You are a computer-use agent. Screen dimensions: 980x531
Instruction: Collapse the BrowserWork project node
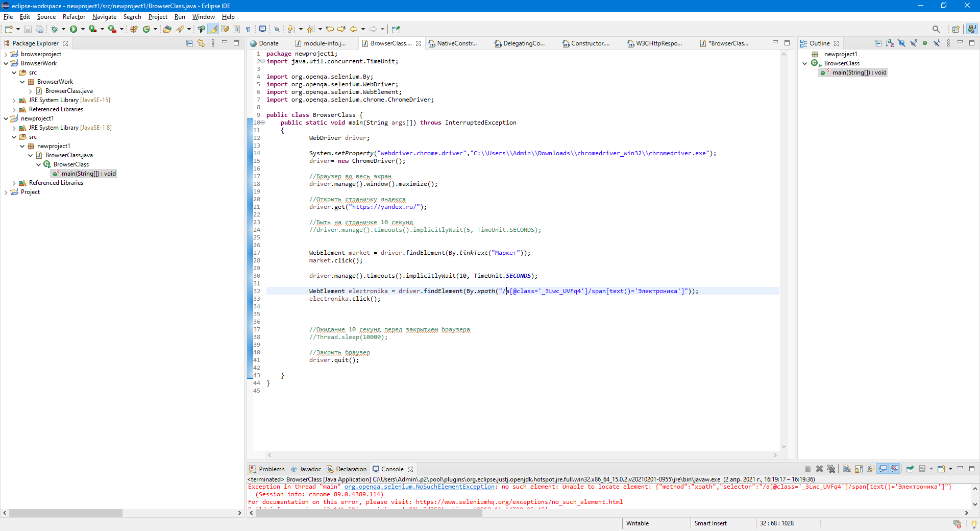pos(6,63)
